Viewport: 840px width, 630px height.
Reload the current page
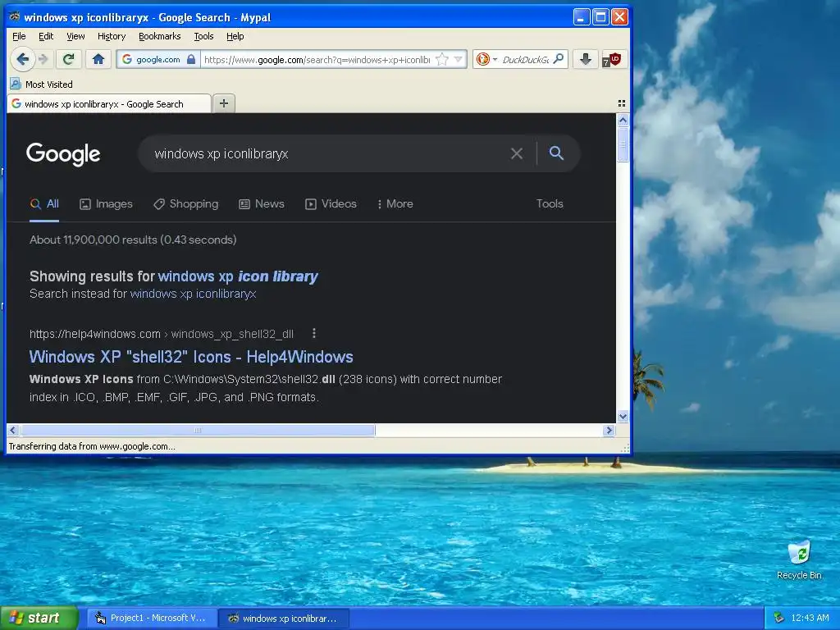point(68,59)
